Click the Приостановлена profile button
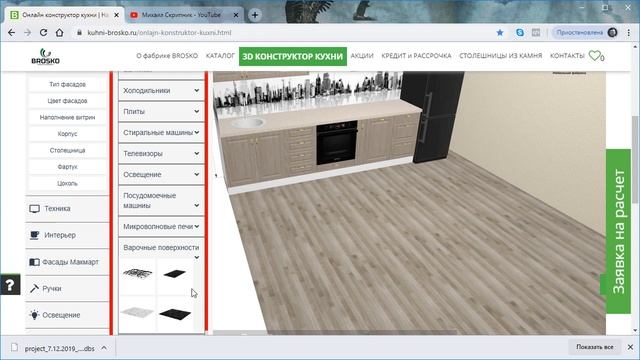640x360 pixels. (x=585, y=33)
